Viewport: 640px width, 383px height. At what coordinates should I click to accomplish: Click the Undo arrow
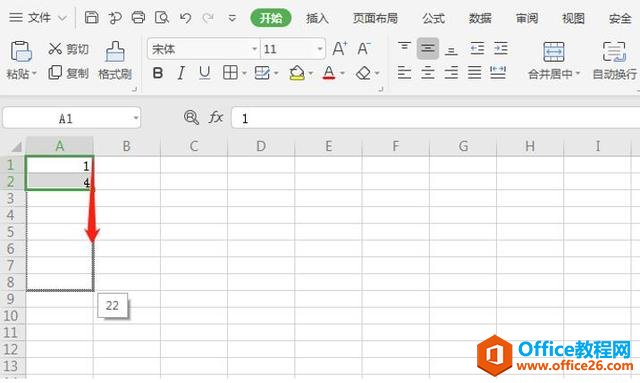click(x=185, y=18)
